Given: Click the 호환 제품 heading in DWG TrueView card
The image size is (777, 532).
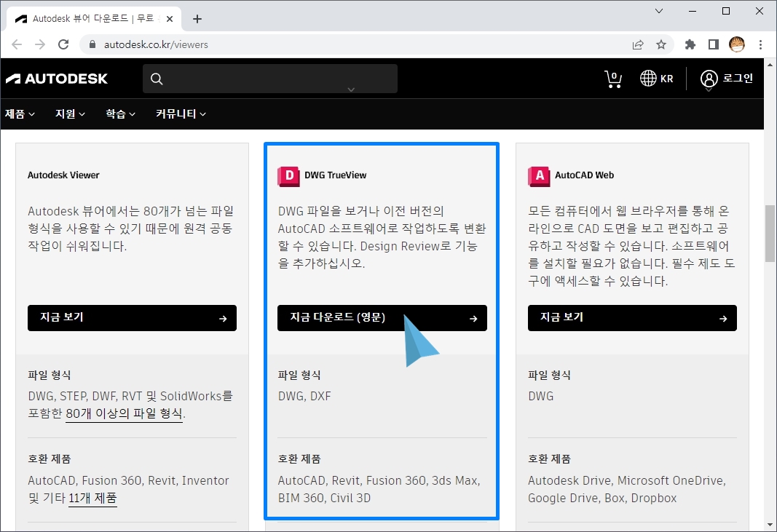Looking at the screenshot, I should pyautogui.click(x=299, y=459).
